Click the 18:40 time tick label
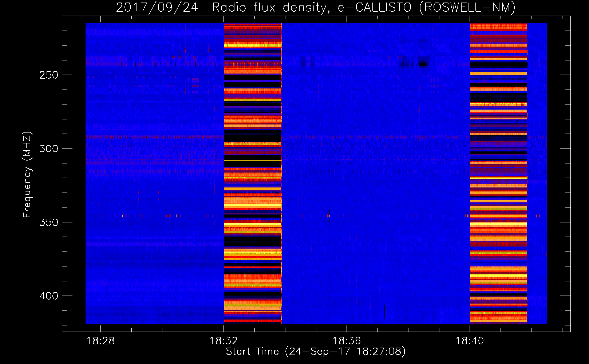Viewport: 589px width, 364px height. pos(470,341)
